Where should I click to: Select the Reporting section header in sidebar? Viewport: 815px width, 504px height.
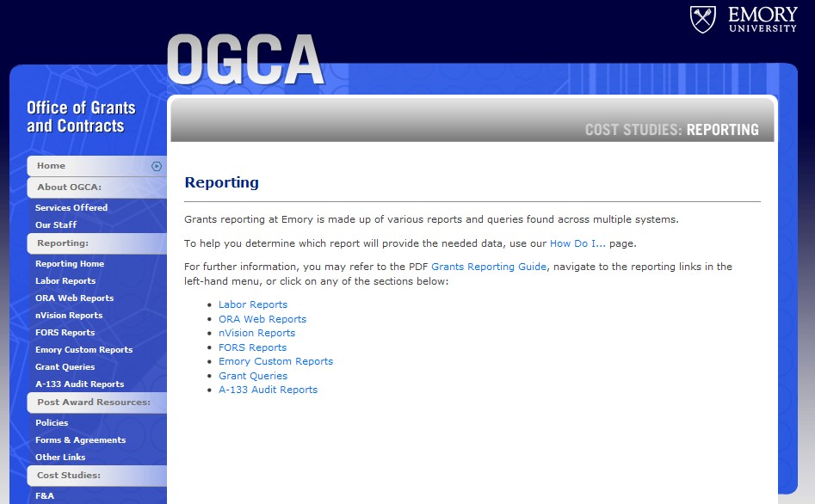click(x=96, y=243)
